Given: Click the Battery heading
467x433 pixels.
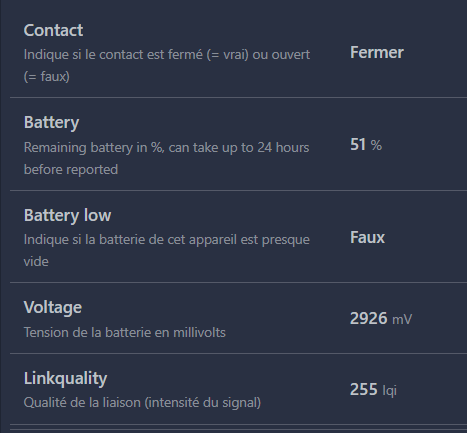Looking at the screenshot, I should tap(51, 123).
